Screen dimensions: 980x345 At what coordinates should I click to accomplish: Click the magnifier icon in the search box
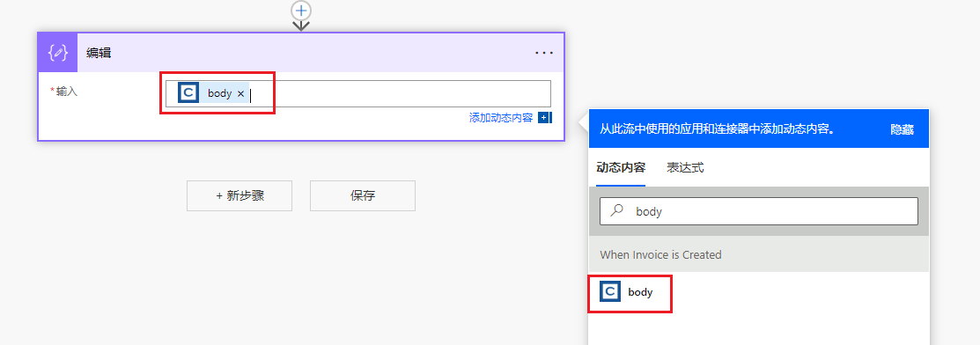pyautogui.click(x=617, y=211)
